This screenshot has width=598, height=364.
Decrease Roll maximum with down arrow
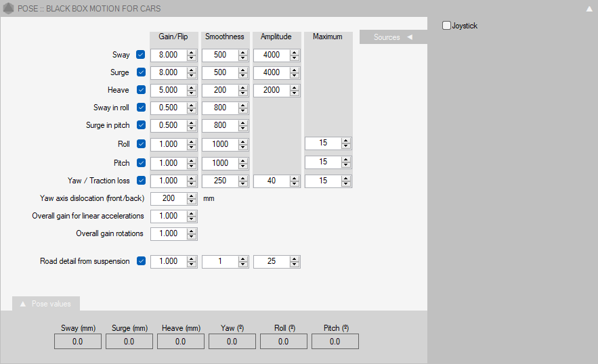pos(346,147)
